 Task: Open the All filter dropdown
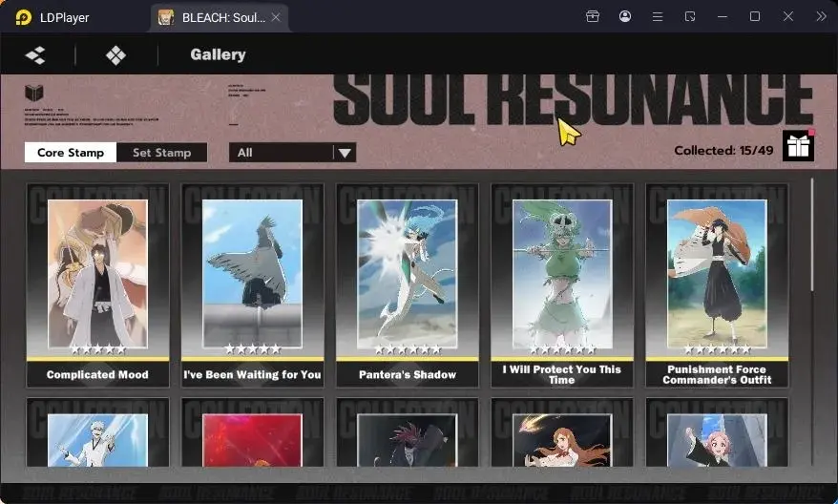pyautogui.click(x=292, y=153)
